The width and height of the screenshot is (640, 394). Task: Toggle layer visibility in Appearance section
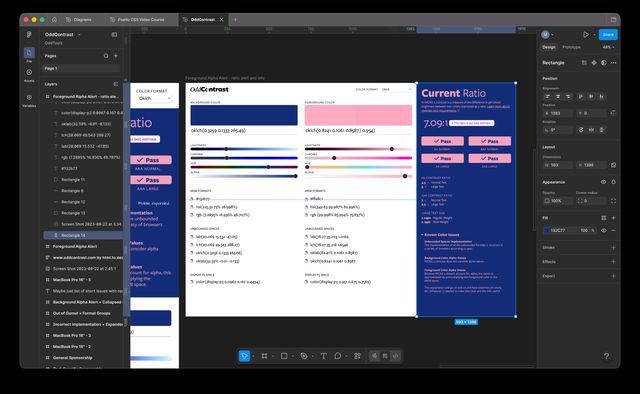[x=603, y=182]
